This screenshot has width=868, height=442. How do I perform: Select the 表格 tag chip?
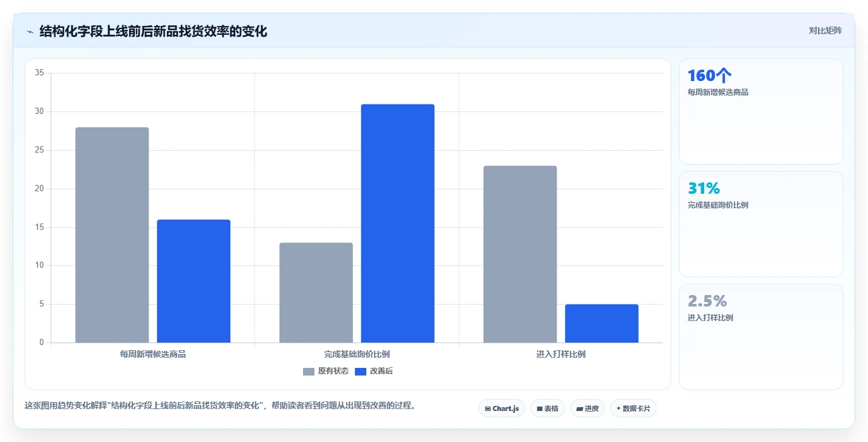547,408
